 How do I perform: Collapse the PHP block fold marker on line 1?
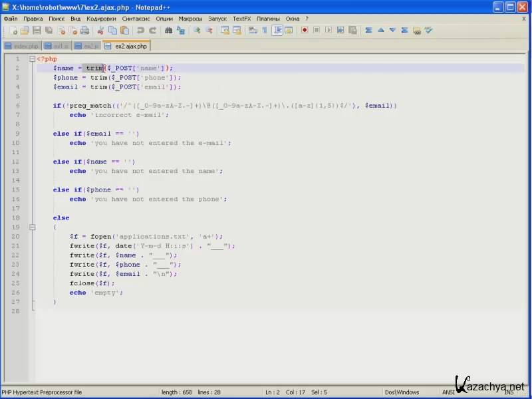point(32,59)
